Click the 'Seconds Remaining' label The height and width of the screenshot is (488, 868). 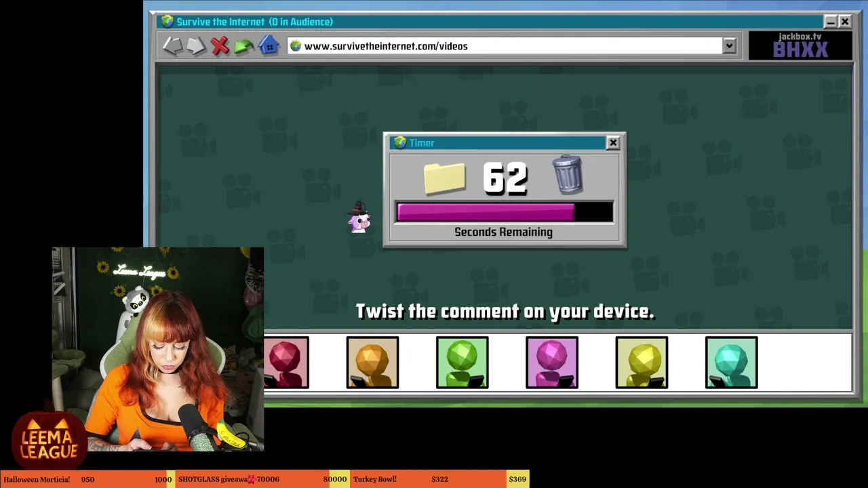503,232
